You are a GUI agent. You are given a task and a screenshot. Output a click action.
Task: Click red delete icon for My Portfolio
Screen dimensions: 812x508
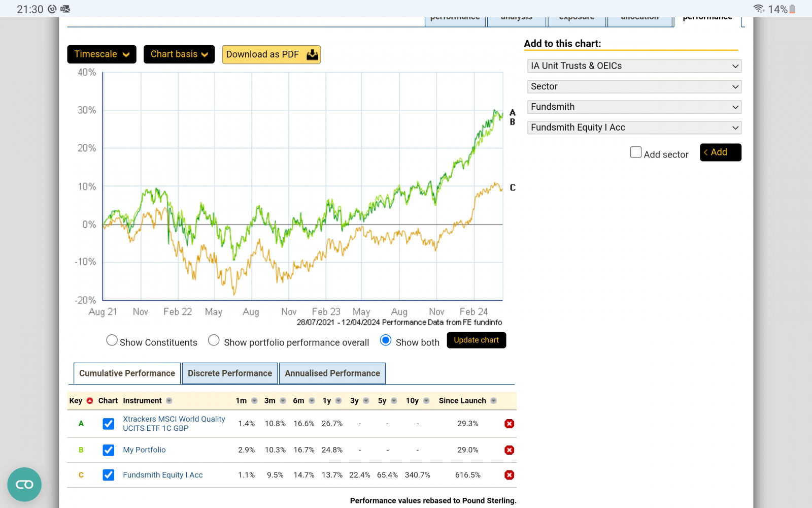509,450
